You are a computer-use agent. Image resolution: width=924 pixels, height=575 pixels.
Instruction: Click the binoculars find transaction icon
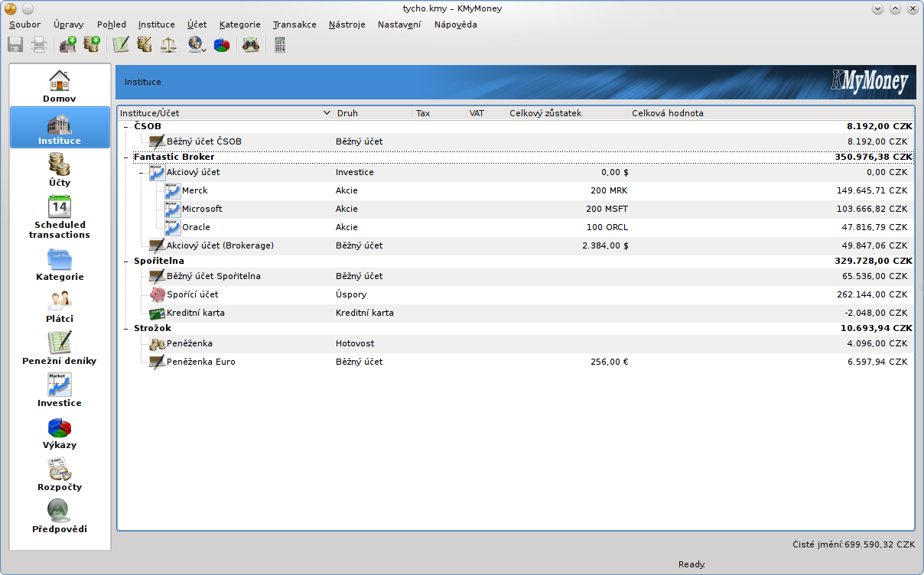click(250, 44)
